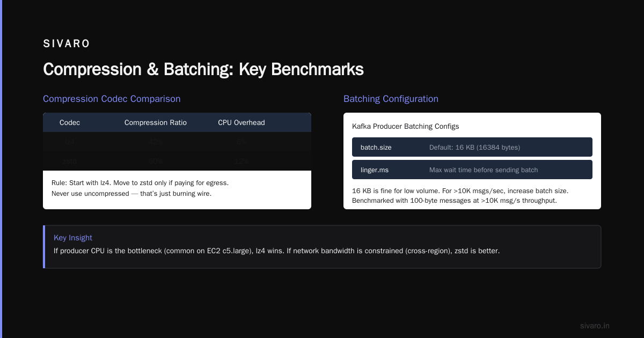Click the 'Rule: Start with lz4' line
The height and width of the screenshot is (338, 644).
coord(140,183)
